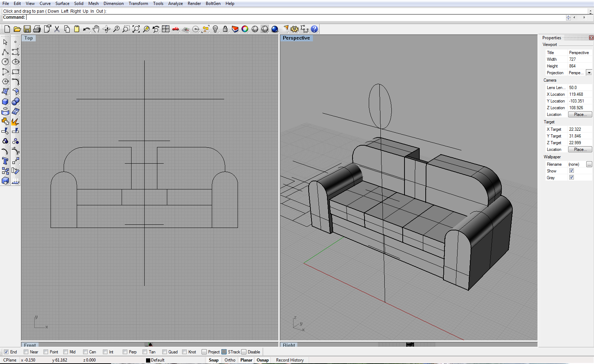The height and width of the screenshot is (364, 594).
Task: Click the padlock Lock objects icon
Action: tap(225, 29)
